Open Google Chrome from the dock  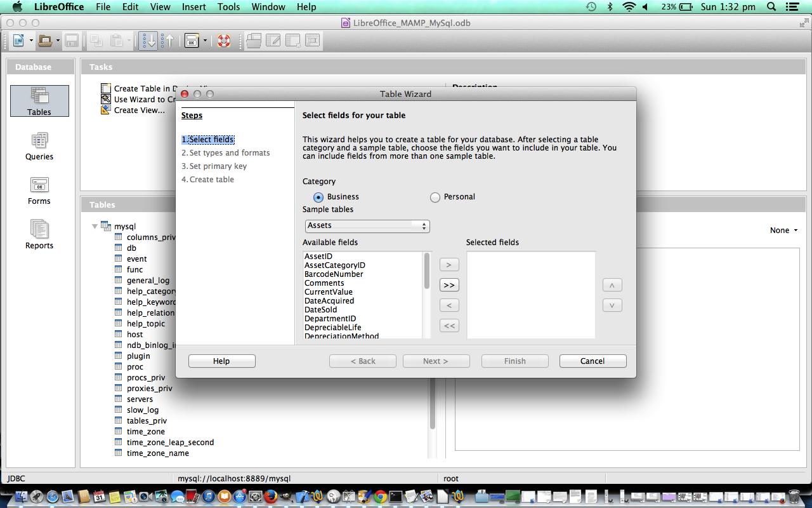coord(380,497)
